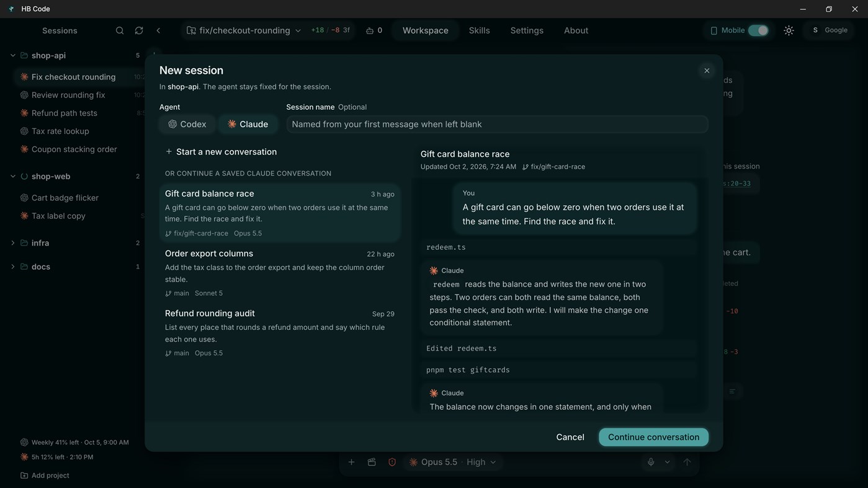Open the Cart badge flicker session
The width and height of the screenshot is (868, 488).
pos(78,198)
